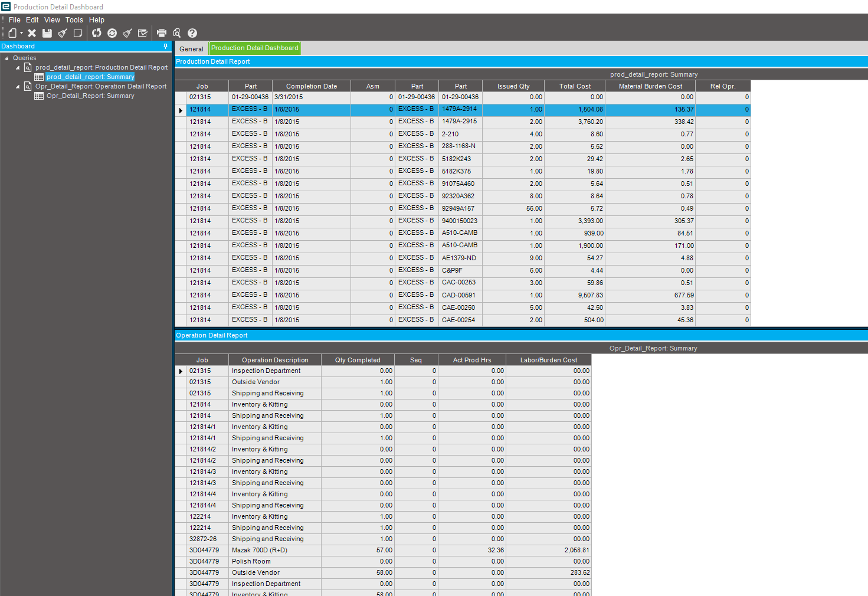Open the dropdown arrow beside New icon
The height and width of the screenshot is (596, 868).
pyautogui.click(x=21, y=33)
